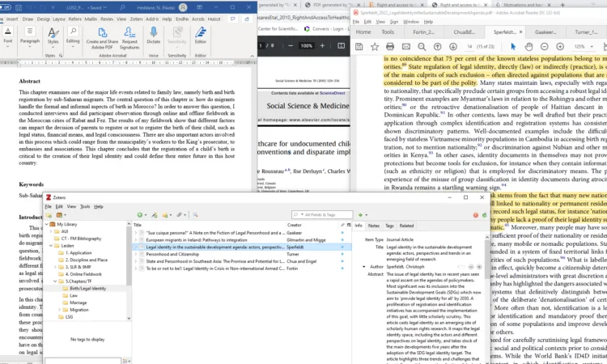
Task: Click Zotero sync green arrow icon
Action: coord(484,215)
